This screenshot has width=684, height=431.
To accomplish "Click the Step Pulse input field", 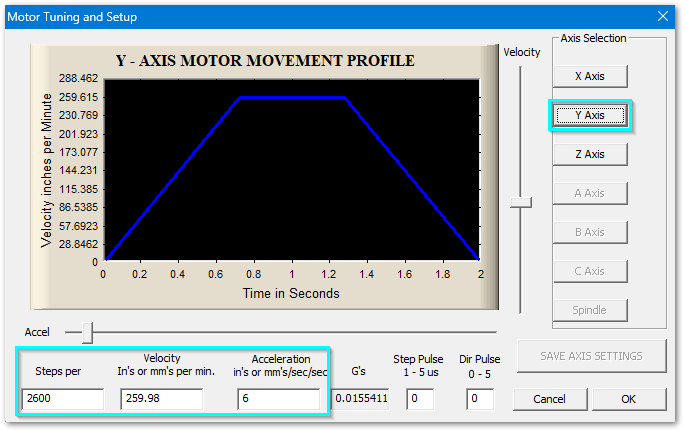I will (420, 399).
